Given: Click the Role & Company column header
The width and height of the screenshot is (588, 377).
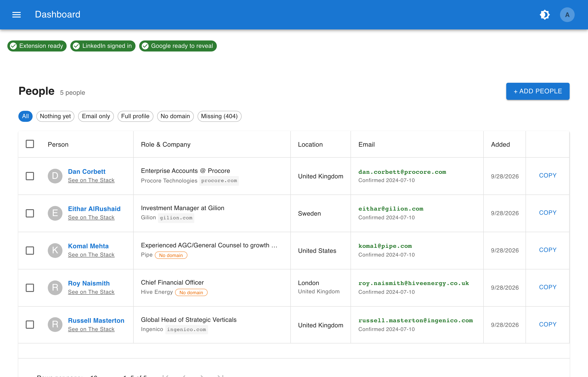Looking at the screenshot, I should 166,144.
